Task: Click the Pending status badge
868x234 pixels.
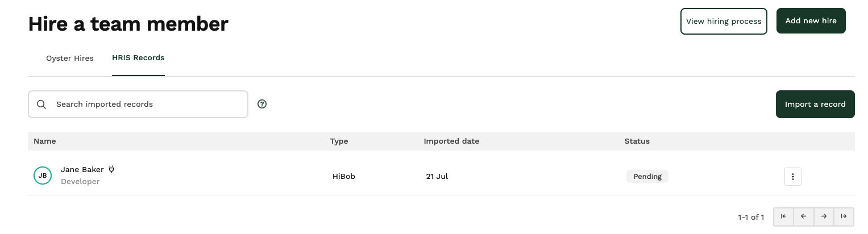Action: point(647,176)
